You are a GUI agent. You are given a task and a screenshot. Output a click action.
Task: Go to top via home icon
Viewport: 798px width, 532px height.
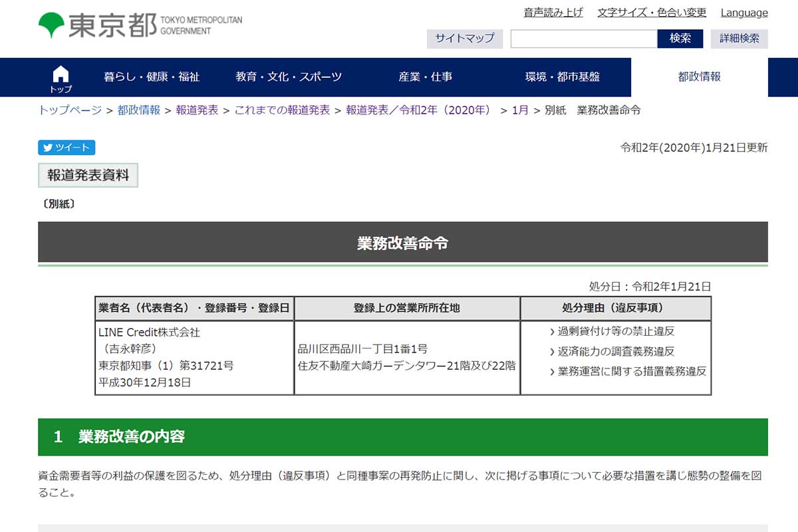(x=61, y=78)
